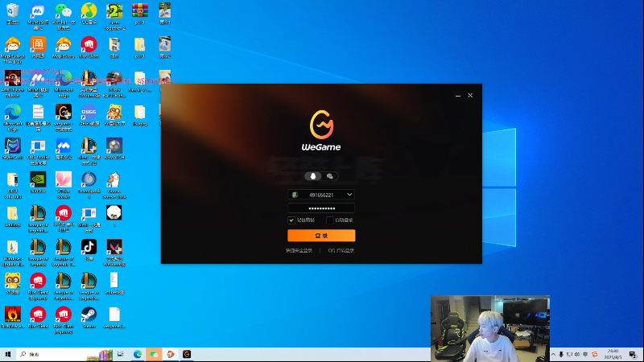Select the TeamSpeak 3 desktop shortcut

click(x=89, y=185)
